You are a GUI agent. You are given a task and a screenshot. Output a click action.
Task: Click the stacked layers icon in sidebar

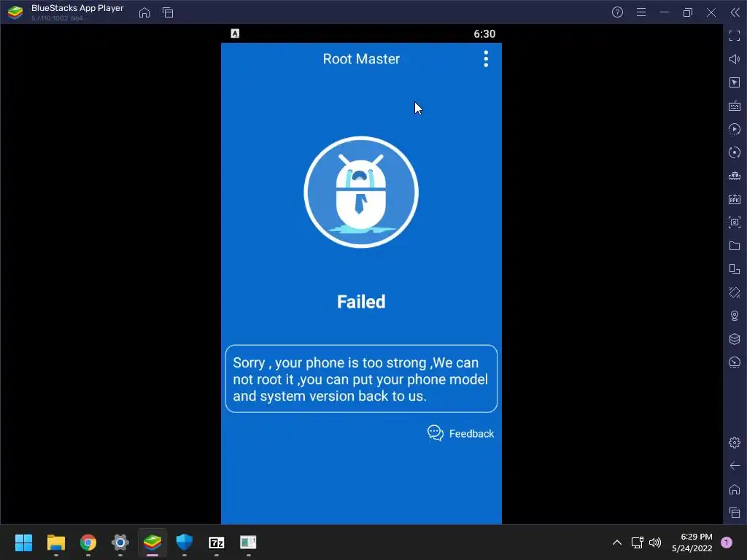735,339
